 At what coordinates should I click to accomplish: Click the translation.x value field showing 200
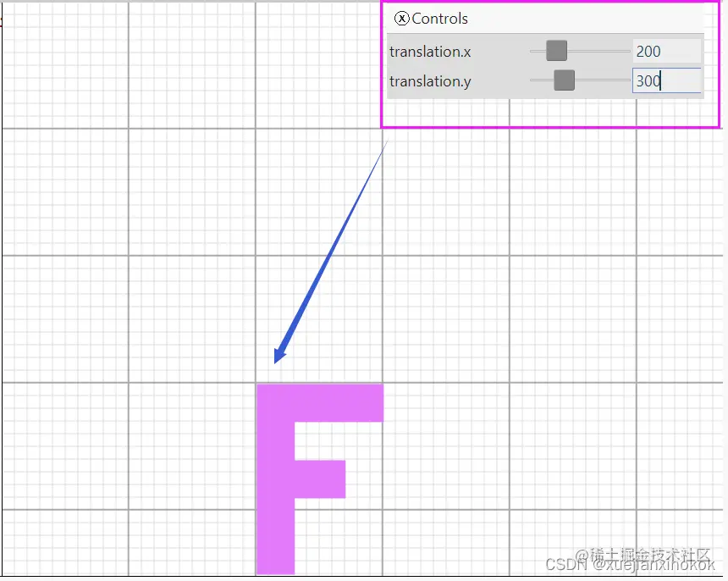click(x=666, y=51)
